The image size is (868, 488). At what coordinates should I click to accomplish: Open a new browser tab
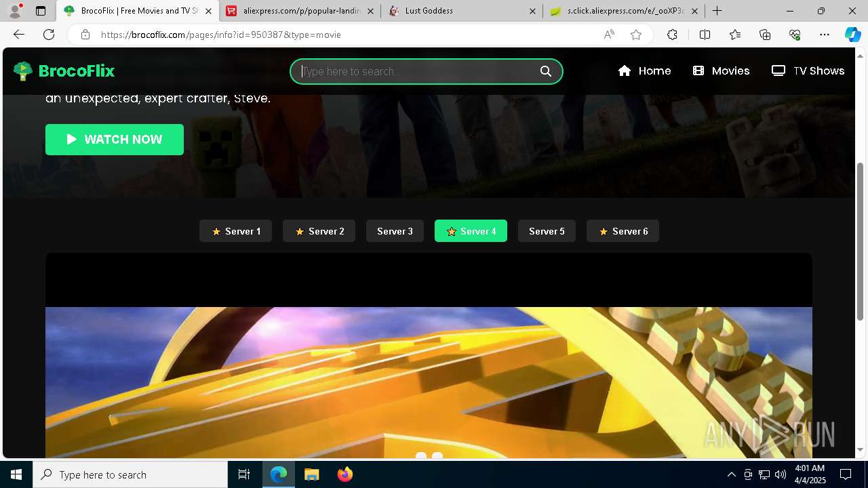tap(717, 11)
